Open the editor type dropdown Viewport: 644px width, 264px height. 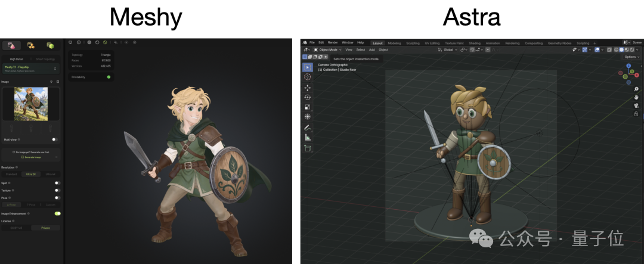(307, 49)
